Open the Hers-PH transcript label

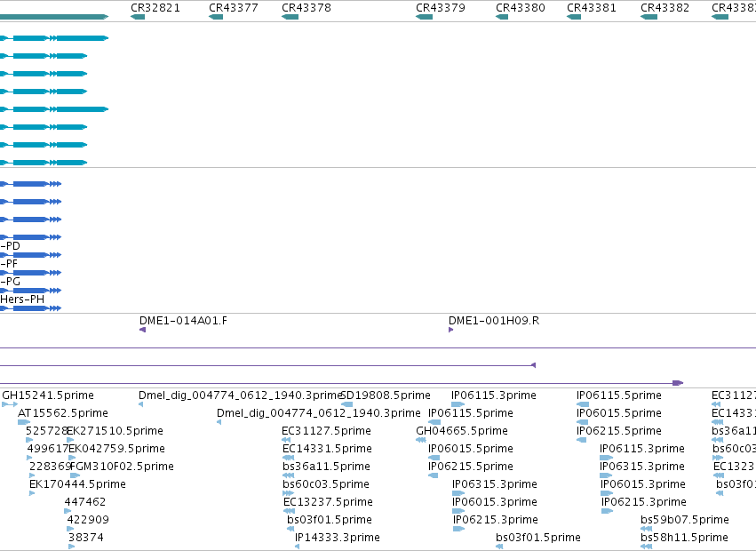[x=22, y=299]
